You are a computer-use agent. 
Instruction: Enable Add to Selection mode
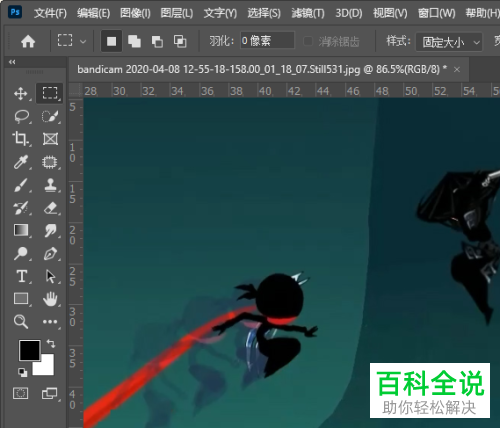coord(134,41)
